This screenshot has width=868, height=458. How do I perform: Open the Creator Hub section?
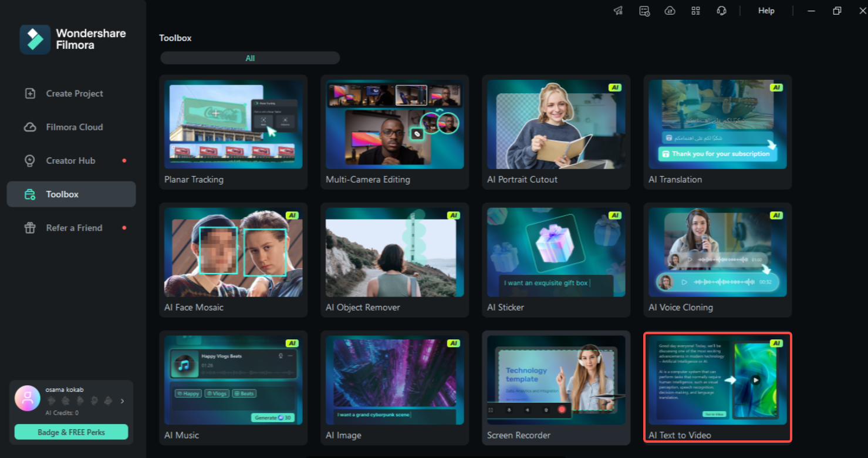[70, 160]
